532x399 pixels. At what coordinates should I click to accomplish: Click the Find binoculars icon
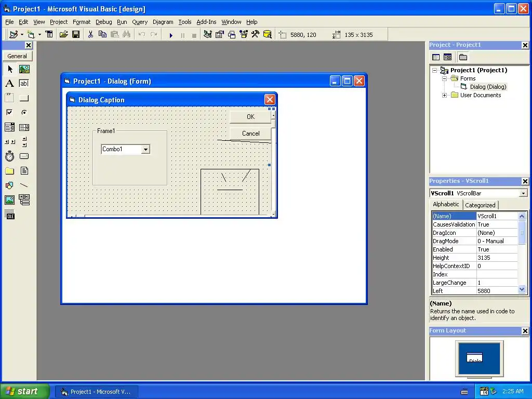click(x=127, y=34)
